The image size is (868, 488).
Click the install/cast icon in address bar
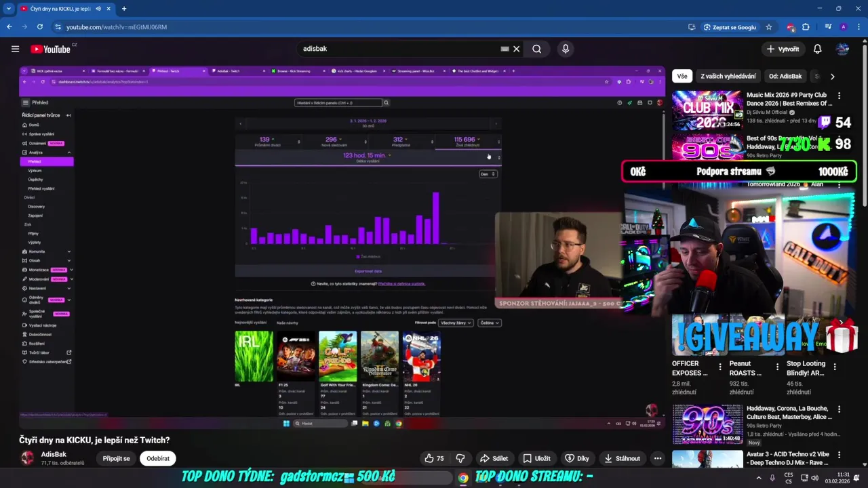[692, 27]
